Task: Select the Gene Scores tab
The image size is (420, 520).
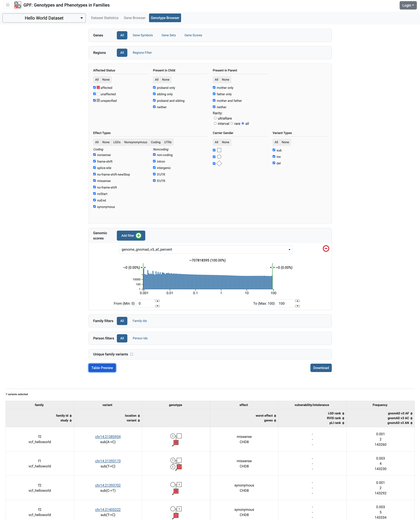Action: pyautogui.click(x=193, y=35)
